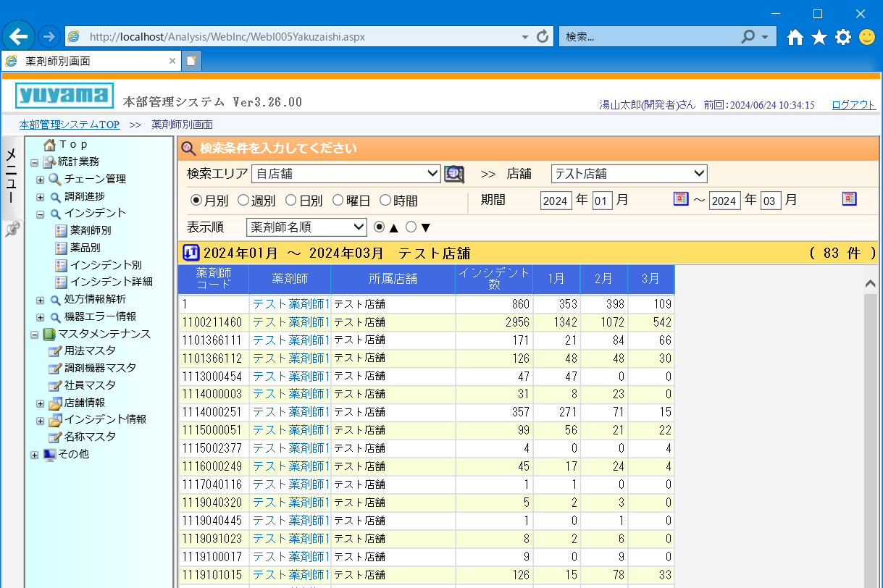This screenshot has height=588, width=883.
Task: Click the end month field 03
Action: pyautogui.click(x=771, y=201)
